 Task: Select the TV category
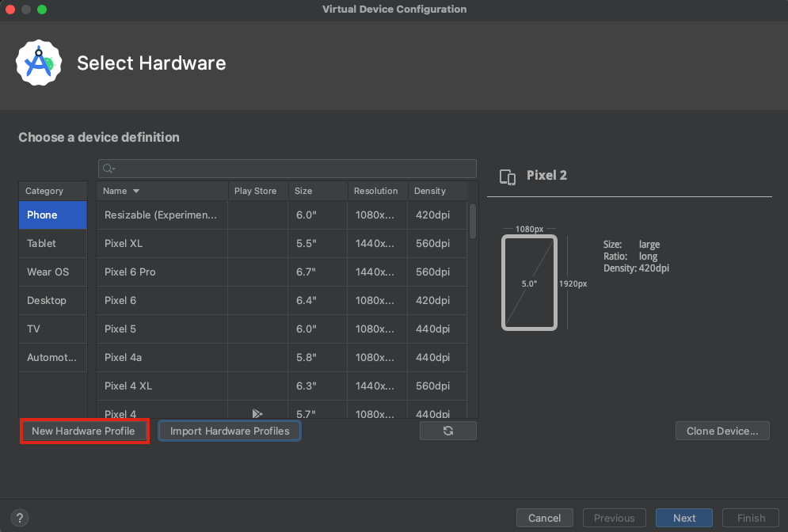(53, 329)
